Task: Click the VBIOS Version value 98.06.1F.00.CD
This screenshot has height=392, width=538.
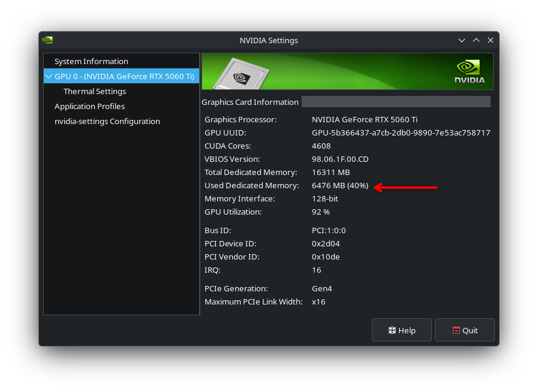Action: click(x=340, y=159)
